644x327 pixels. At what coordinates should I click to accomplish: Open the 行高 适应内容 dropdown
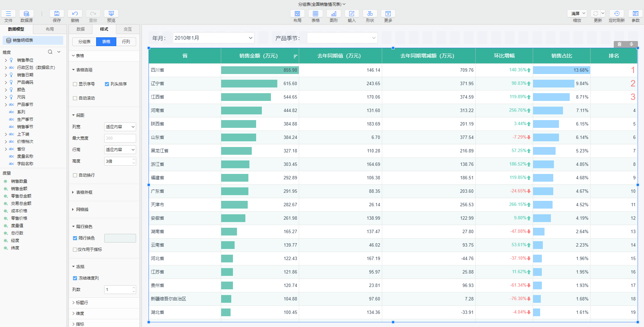pyautogui.click(x=120, y=150)
